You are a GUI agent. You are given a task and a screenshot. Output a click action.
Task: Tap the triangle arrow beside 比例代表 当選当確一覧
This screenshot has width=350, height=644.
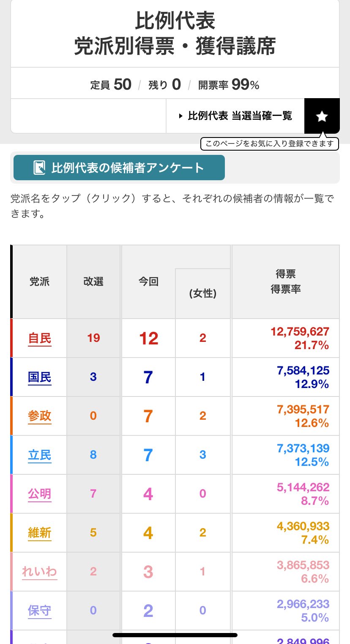click(181, 116)
